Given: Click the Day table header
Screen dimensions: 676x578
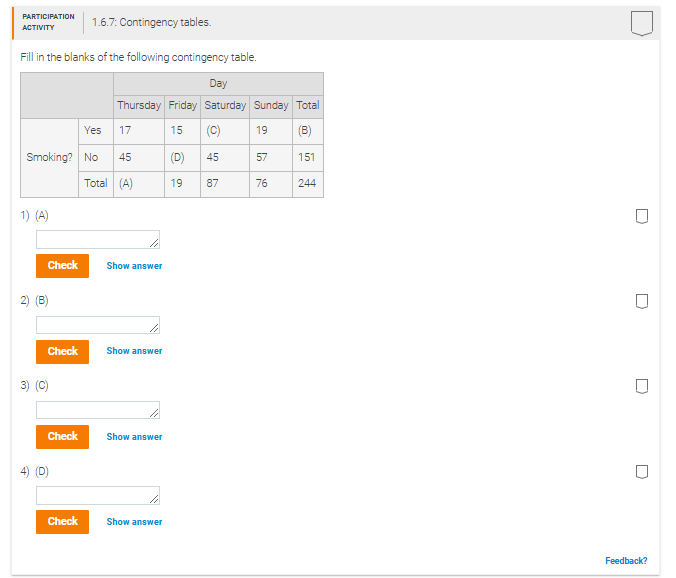Looking at the screenshot, I should [x=218, y=84].
